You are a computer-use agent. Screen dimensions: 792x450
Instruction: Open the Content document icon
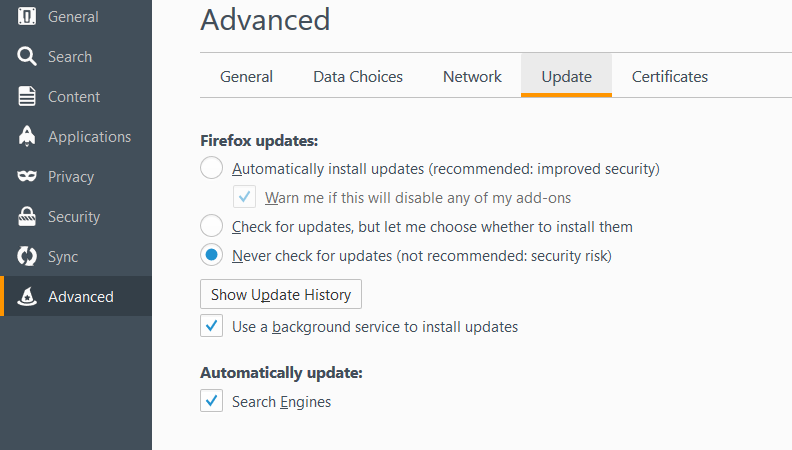click(x=27, y=97)
